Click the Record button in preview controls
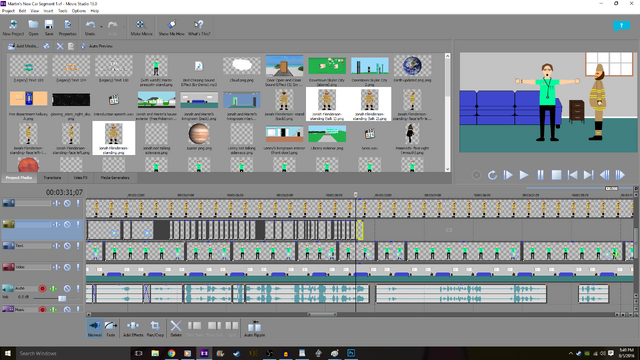The height and width of the screenshot is (360, 640). pos(476,175)
